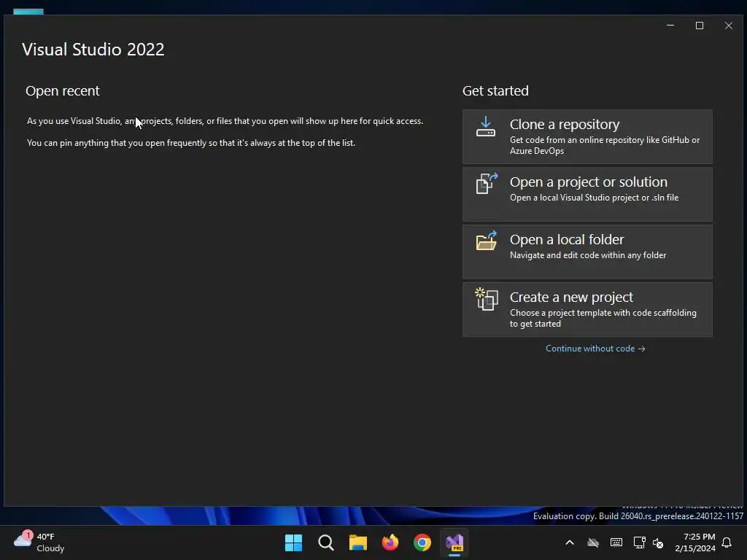The height and width of the screenshot is (560, 747).
Task: Open the weather widget showing 40°F Cloudy
Action: click(39, 542)
